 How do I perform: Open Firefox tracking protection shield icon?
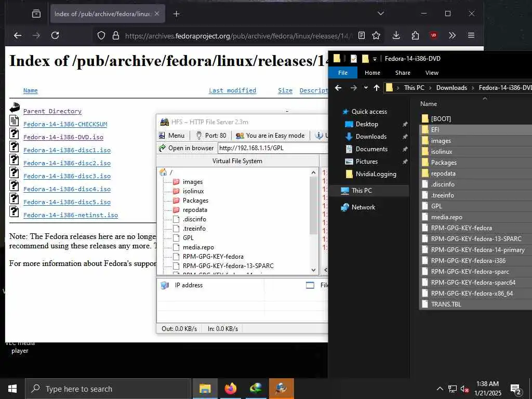tap(101, 36)
